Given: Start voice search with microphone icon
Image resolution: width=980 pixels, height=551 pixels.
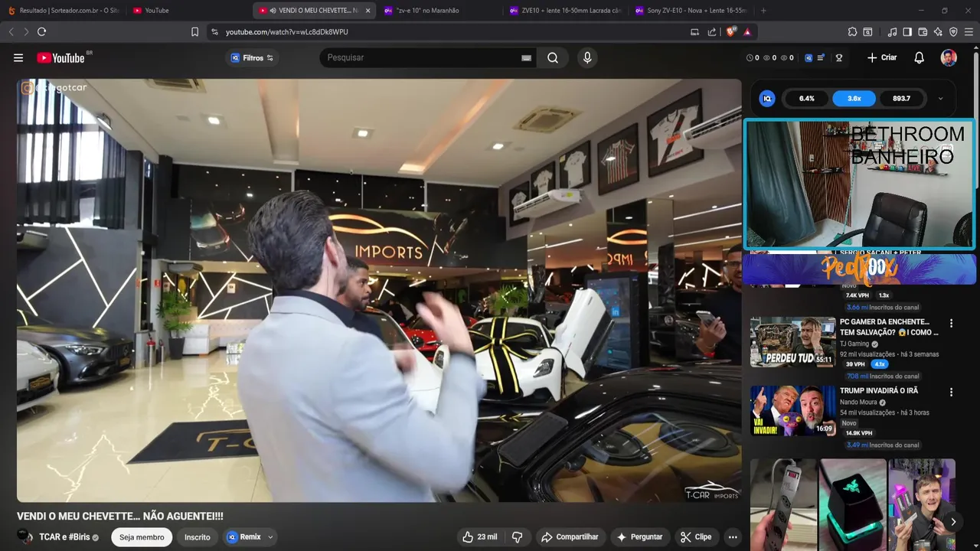Looking at the screenshot, I should (x=587, y=57).
